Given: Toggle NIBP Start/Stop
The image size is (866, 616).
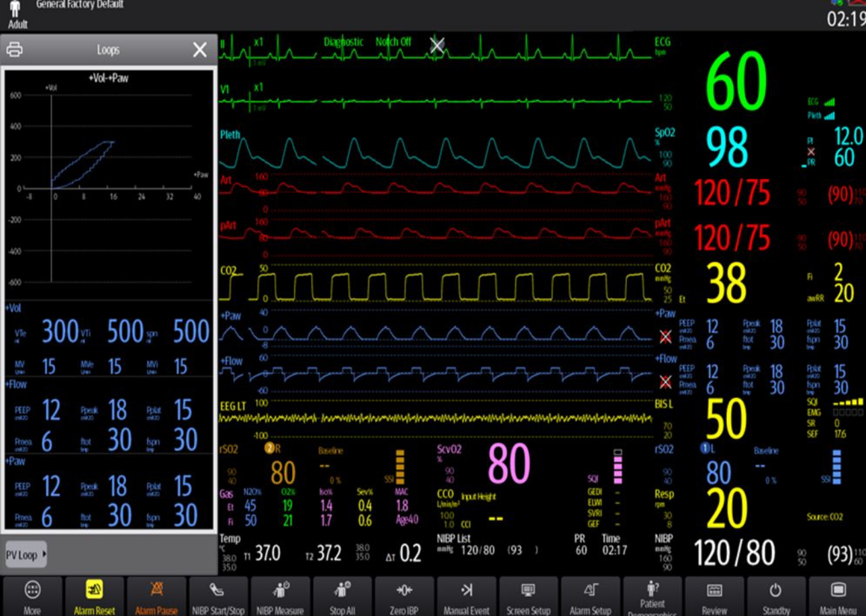Looking at the screenshot, I should (x=218, y=595).
